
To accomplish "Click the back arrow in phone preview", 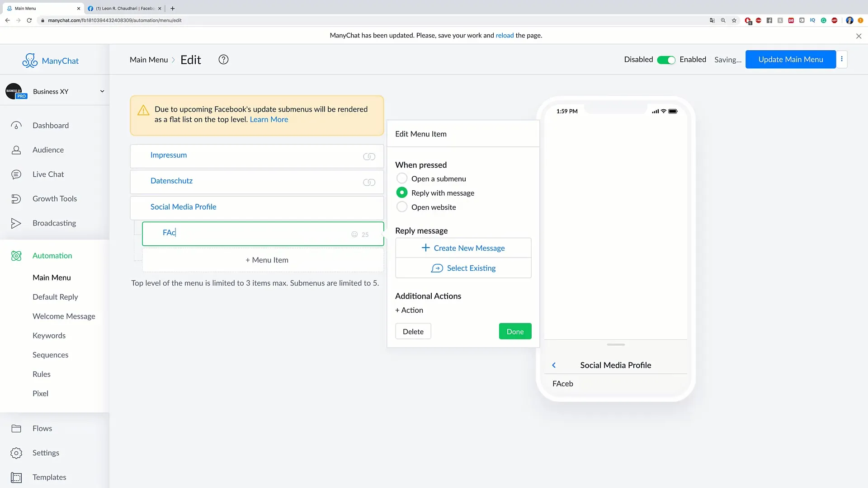I will click(x=554, y=365).
